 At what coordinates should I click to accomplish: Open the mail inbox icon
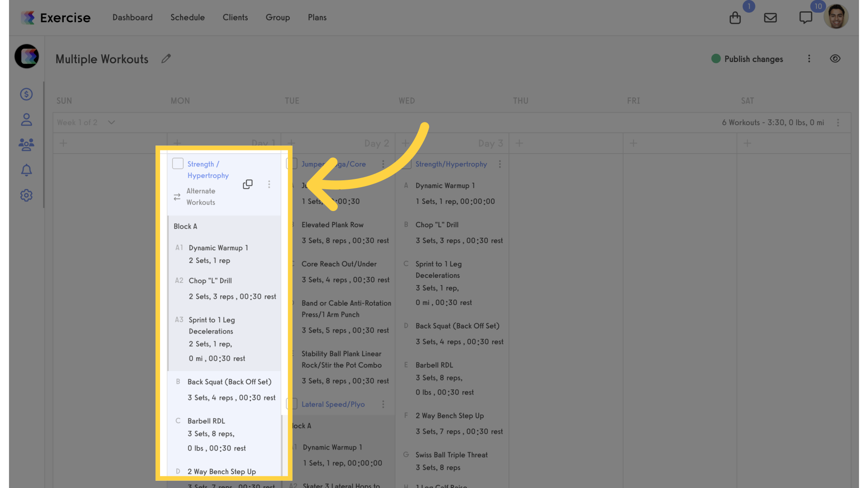770,18
